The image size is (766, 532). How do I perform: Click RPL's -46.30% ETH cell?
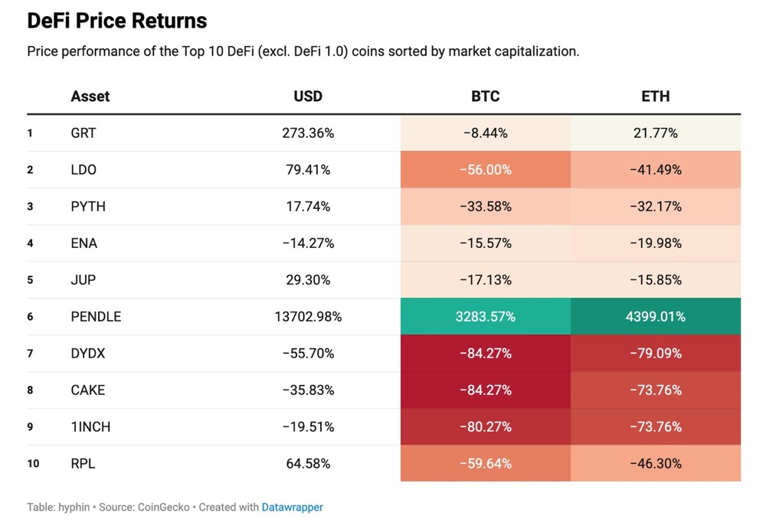point(655,464)
